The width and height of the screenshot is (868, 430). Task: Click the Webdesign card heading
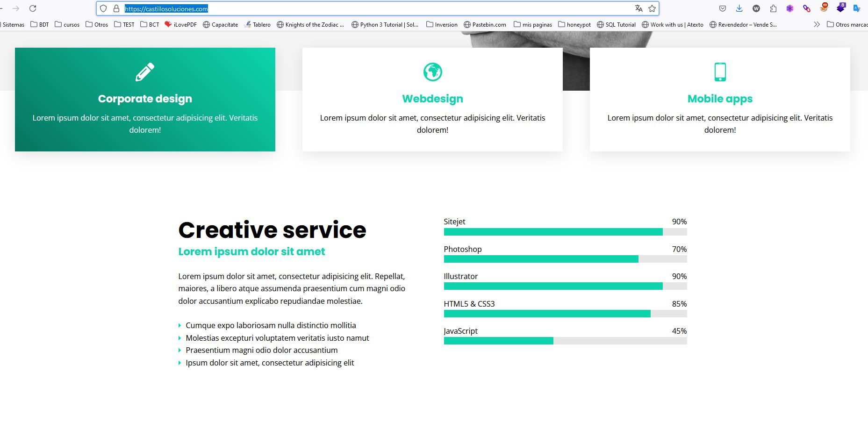433,99
